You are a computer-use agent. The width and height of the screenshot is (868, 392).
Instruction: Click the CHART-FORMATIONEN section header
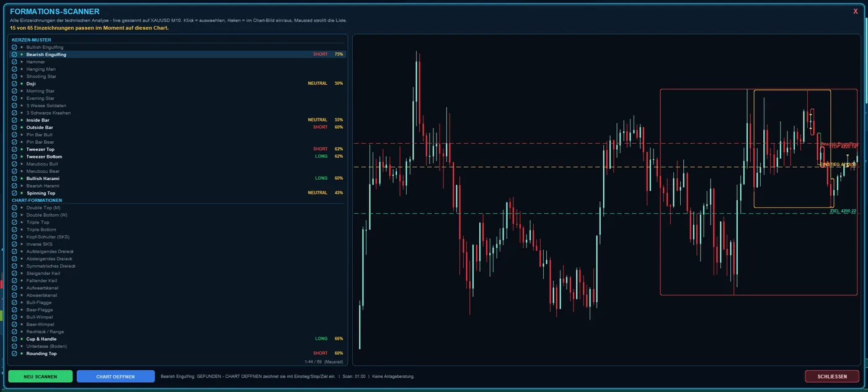37,201
